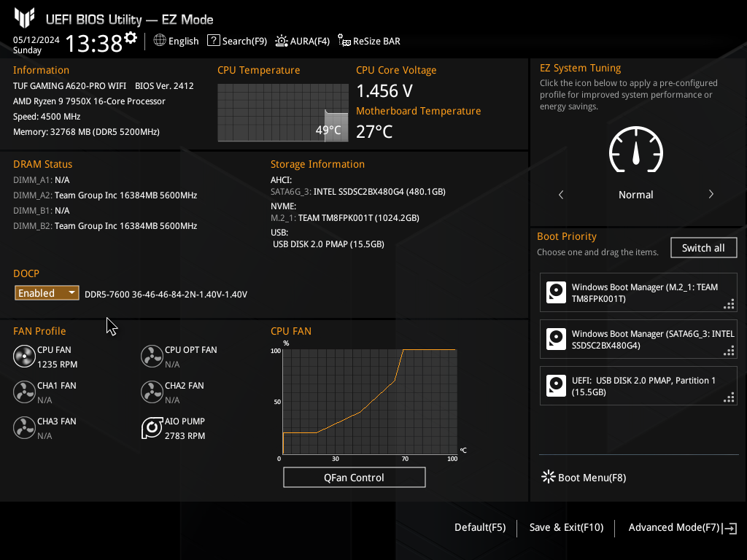Click the CHA3 FAN fan icon
The height and width of the screenshot is (560, 747).
click(24, 427)
